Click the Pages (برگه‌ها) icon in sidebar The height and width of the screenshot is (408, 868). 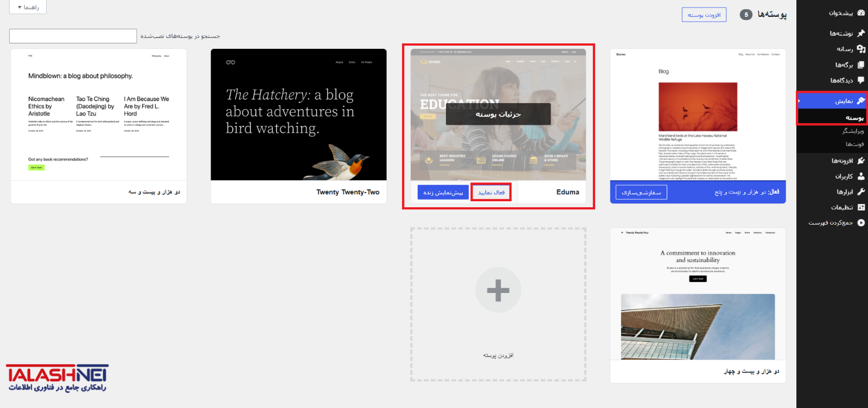[x=861, y=65]
